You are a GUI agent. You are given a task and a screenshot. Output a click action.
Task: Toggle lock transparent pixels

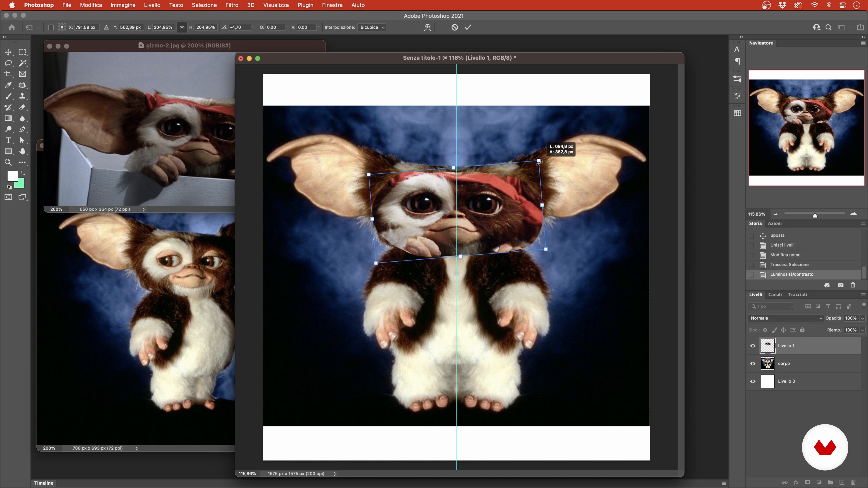coord(765,330)
